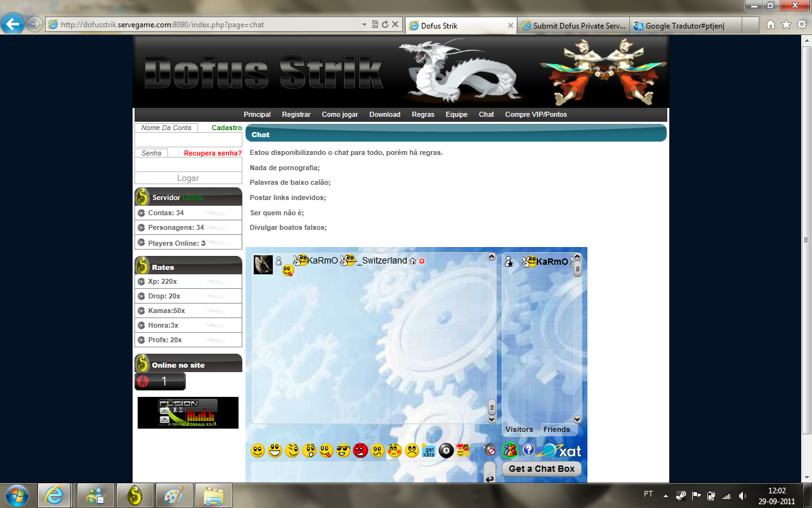812x508 pixels.
Task: Open the Favorites star icon
Action: coord(786,25)
